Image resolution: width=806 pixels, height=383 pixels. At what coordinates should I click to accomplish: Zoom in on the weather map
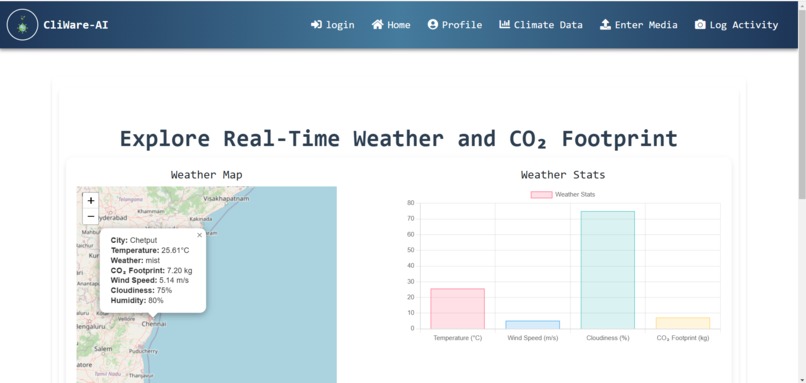[91, 200]
